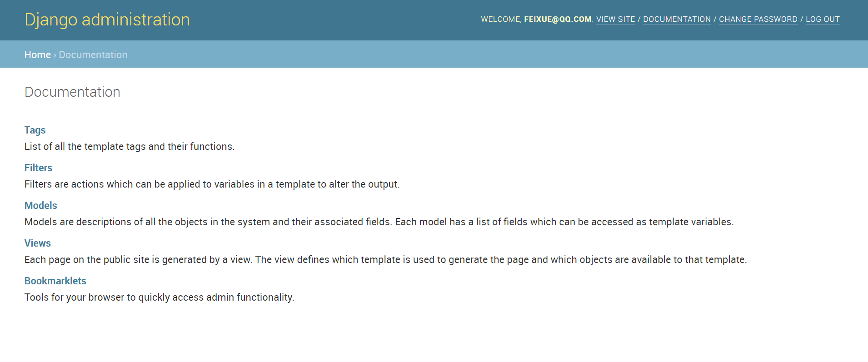This screenshot has width=868, height=362.
Task: Click the FEIXUE@QQ.COM username text
Action: 558,19
